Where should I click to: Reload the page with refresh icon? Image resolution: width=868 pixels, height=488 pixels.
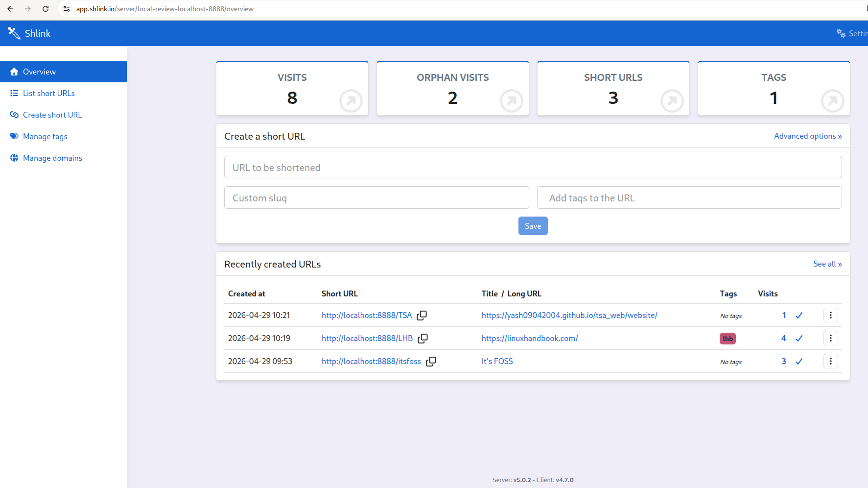(x=46, y=9)
